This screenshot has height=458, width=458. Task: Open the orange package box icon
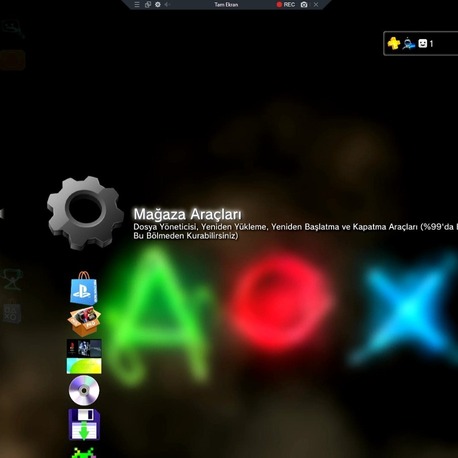(84, 321)
